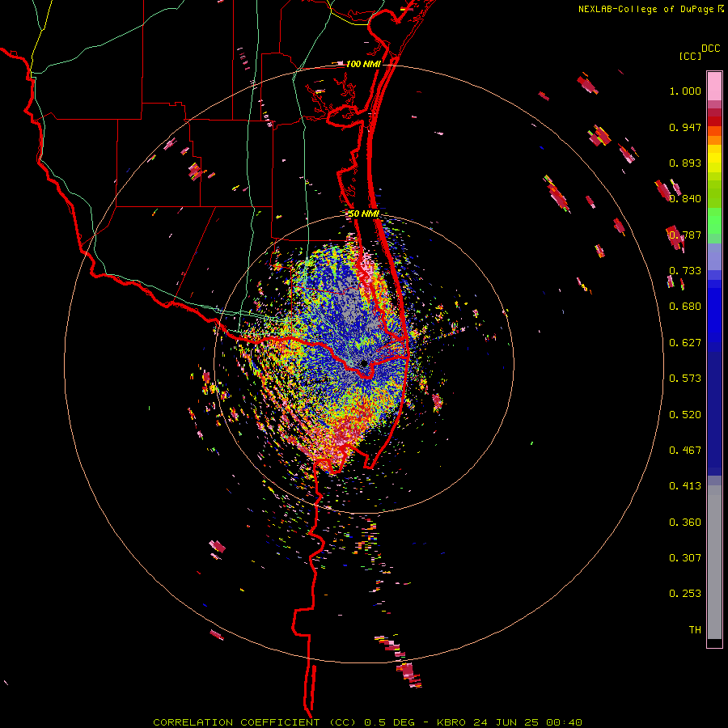728x728 pixels.
Task: Click the 50 NMI range ring label
Action: (x=363, y=214)
